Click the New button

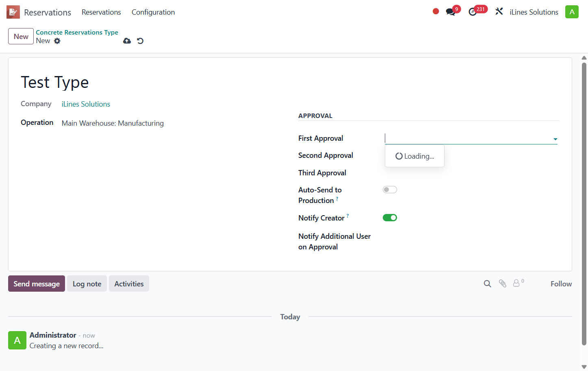(x=21, y=36)
